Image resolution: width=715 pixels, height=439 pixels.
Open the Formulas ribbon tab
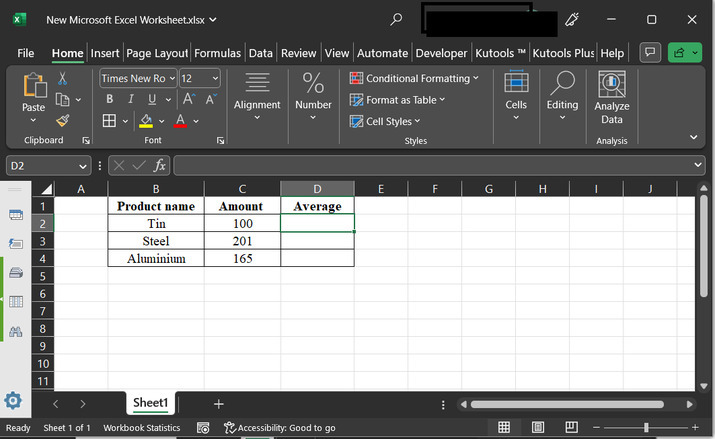tap(217, 53)
